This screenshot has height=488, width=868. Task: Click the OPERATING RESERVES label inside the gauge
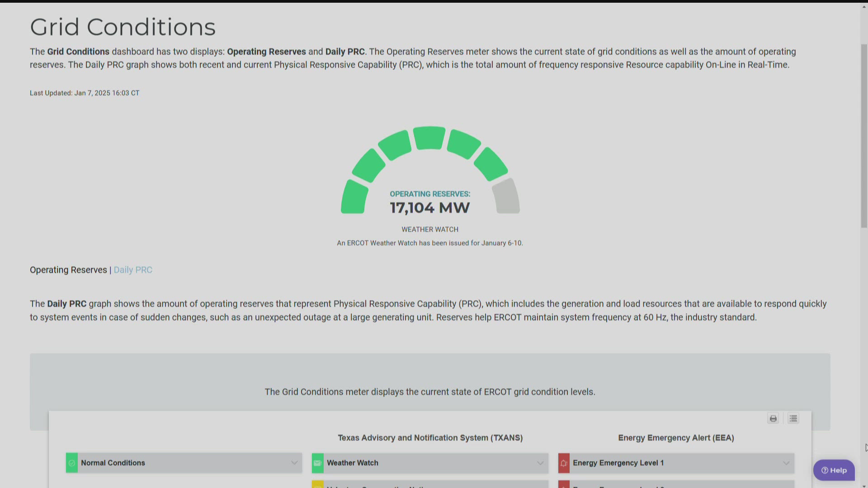(430, 194)
